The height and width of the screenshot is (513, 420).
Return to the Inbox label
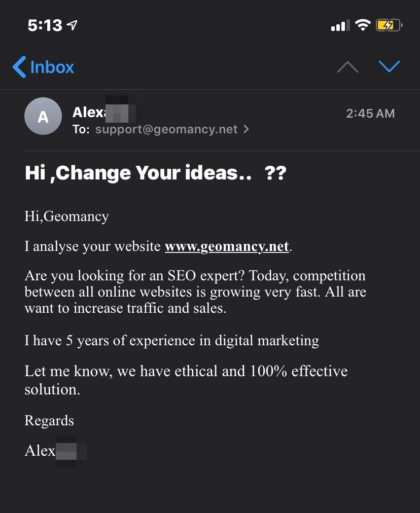52,67
